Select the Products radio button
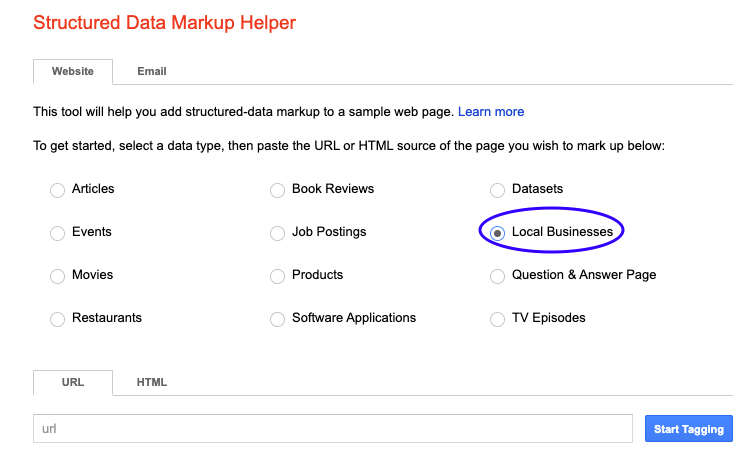 tap(278, 276)
